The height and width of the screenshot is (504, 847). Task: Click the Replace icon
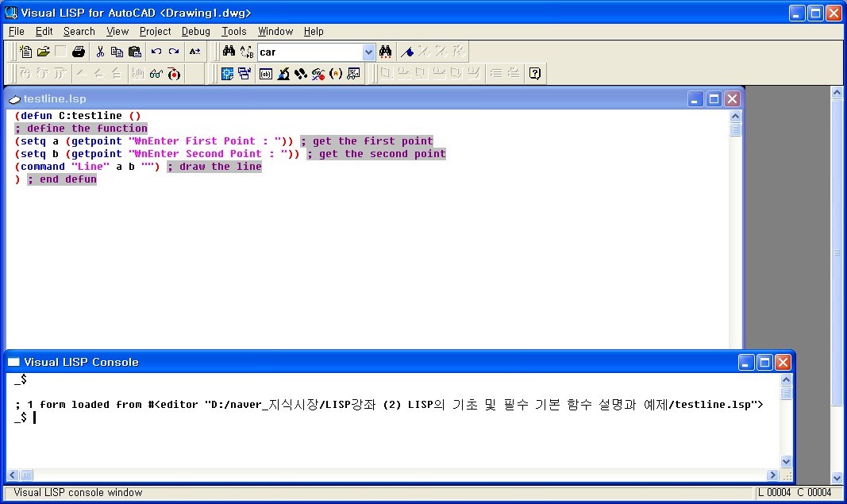tap(247, 52)
